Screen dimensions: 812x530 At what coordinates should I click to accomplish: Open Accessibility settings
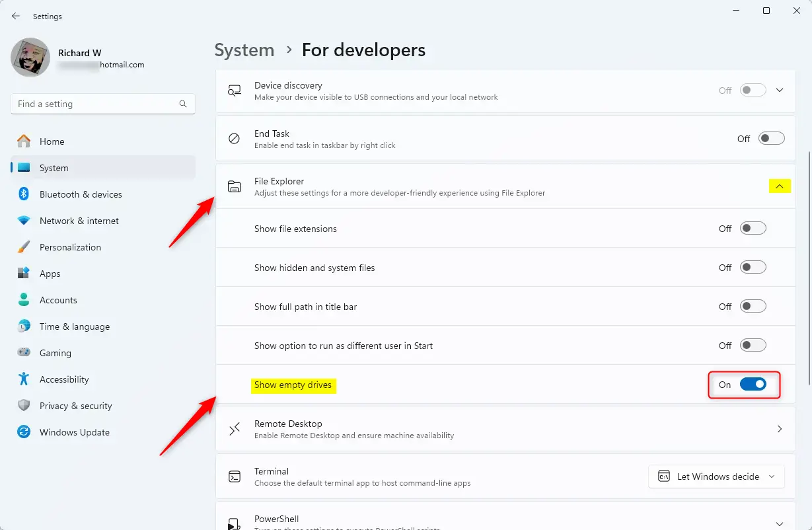coord(63,379)
